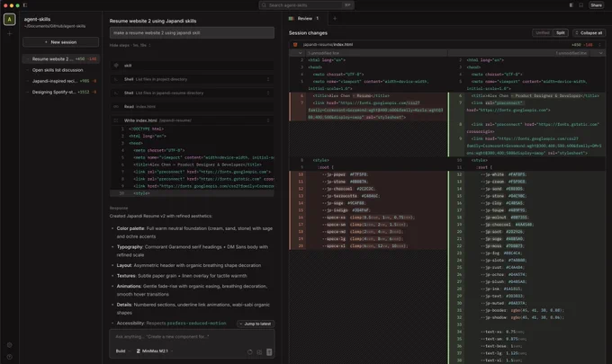
Task: Click the '--jp-indigo' line in the left diff
Action: (x=346, y=210)
